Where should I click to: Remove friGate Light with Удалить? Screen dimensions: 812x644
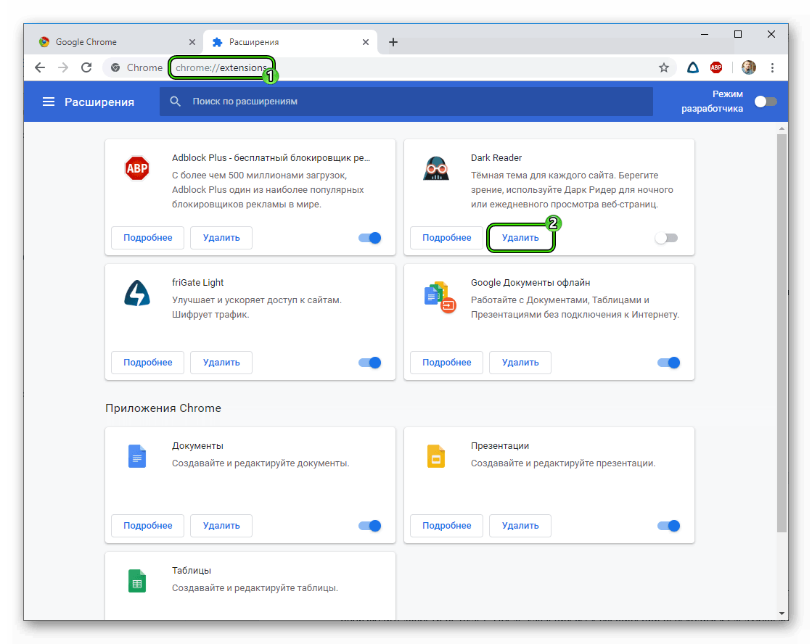pos(221,363)
